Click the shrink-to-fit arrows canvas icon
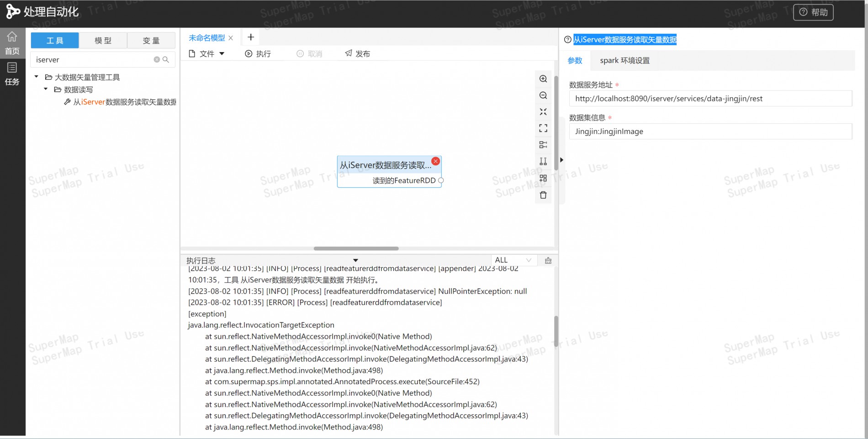The width and height of the screenshot is (868, 439). [x=543, y=112]
